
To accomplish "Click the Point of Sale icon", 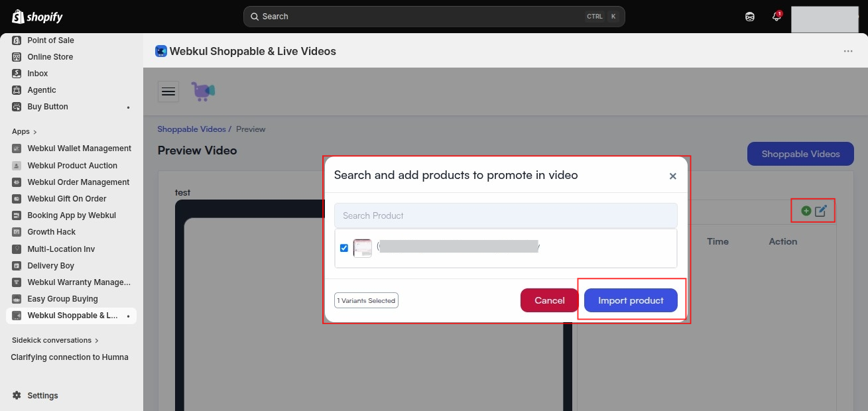I will [17, 40].
